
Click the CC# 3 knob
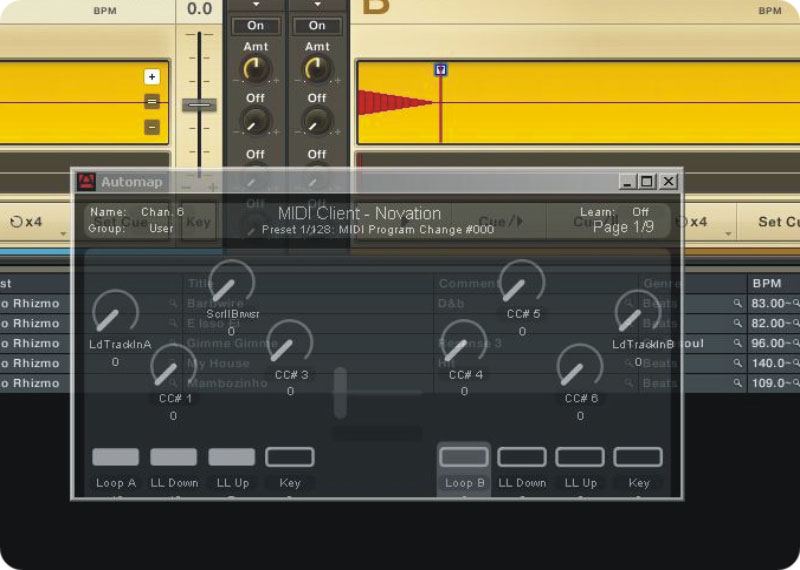(290, 344)
